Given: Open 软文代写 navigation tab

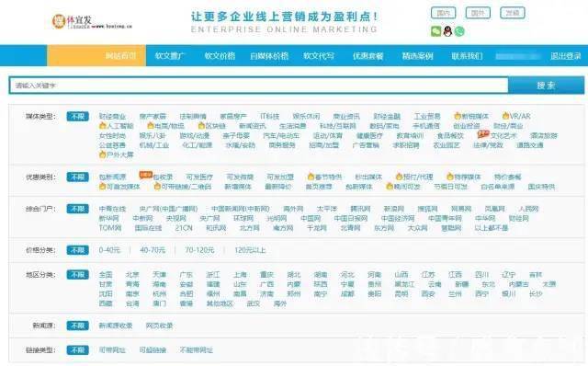Looking at the screenshot, I should [319, 56].
